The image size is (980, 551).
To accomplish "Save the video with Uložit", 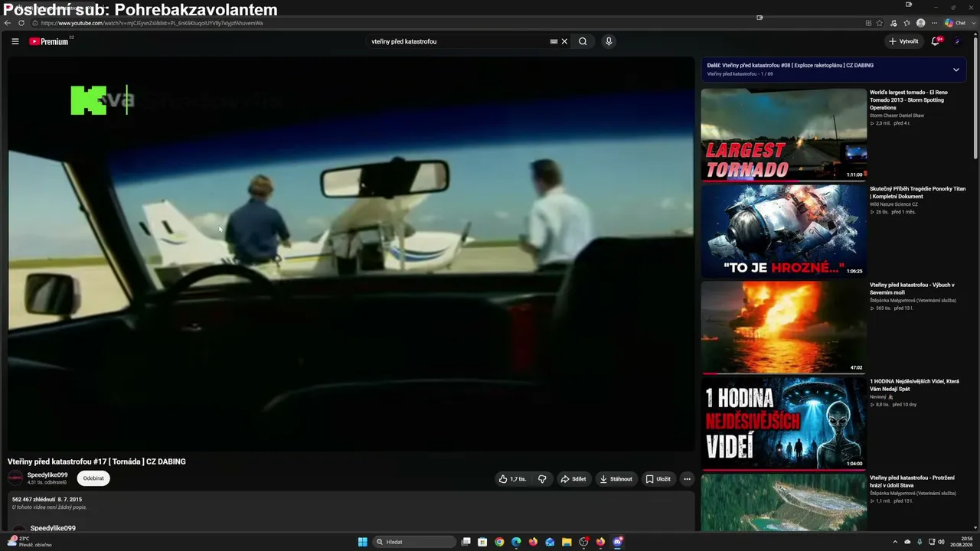I will (x=658, y=479).
